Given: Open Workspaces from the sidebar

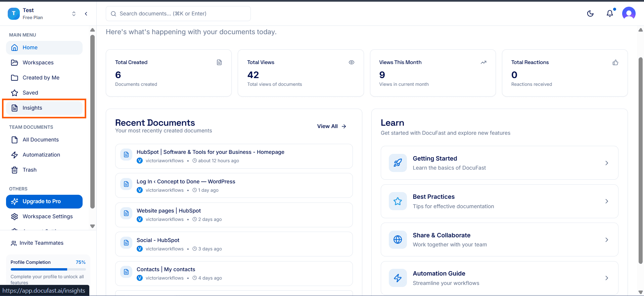Looking at the screenshot, I should tap(44, 63).
